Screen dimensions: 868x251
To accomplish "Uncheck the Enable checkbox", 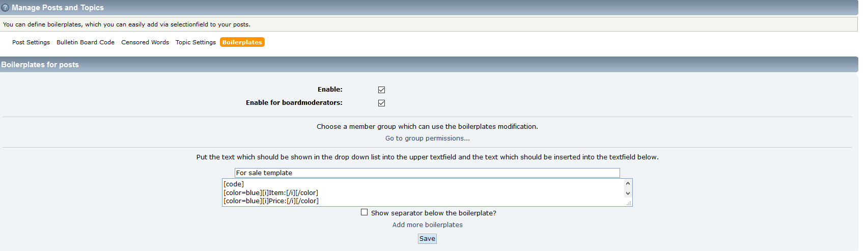I will click(381, 90).
